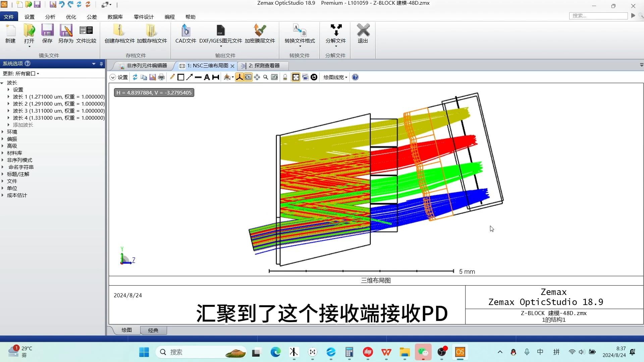Image resolution: width=644 pixels, height=362 pixels.
Task: Toggle the highlighted axis orientation button
Action: 239,77
